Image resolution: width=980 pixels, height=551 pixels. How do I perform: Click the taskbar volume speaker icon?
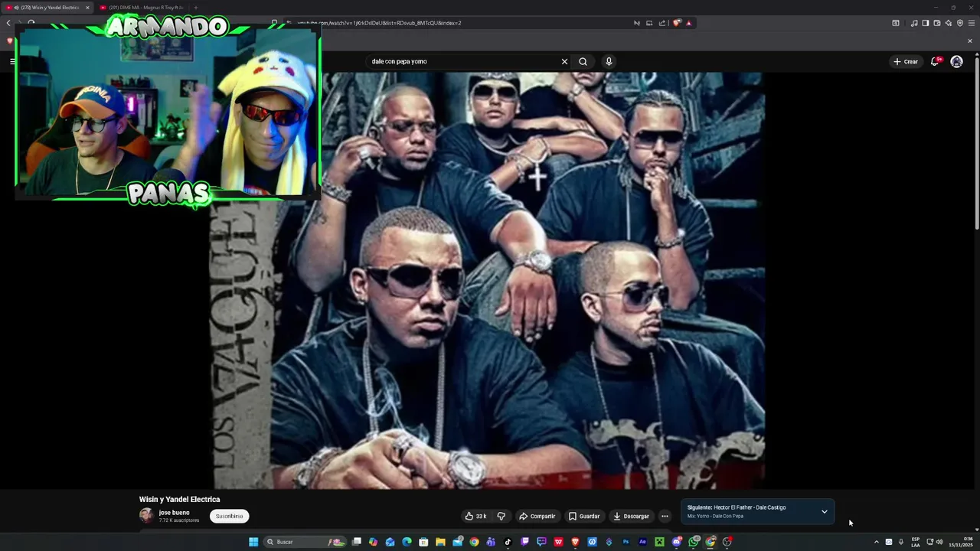click(x=939, y=542)
